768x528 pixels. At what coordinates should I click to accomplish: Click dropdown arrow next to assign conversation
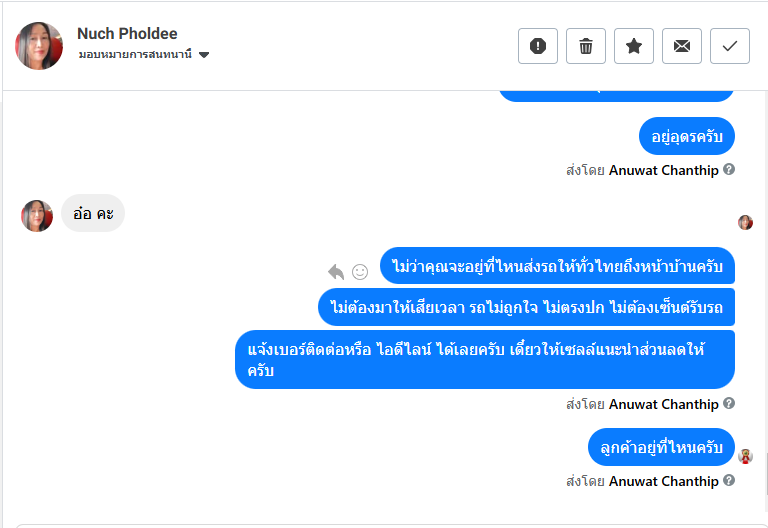tap(204, 55)
